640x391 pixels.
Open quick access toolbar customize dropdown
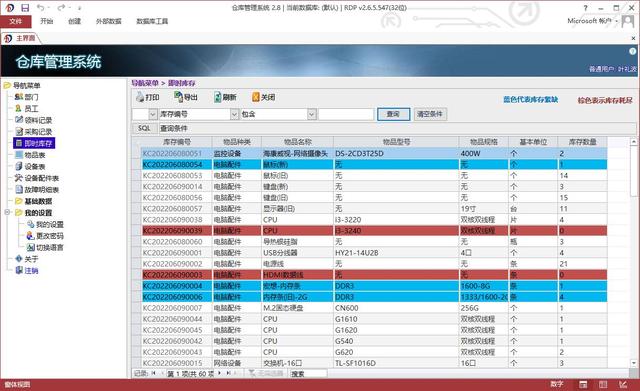coord(79,8)
